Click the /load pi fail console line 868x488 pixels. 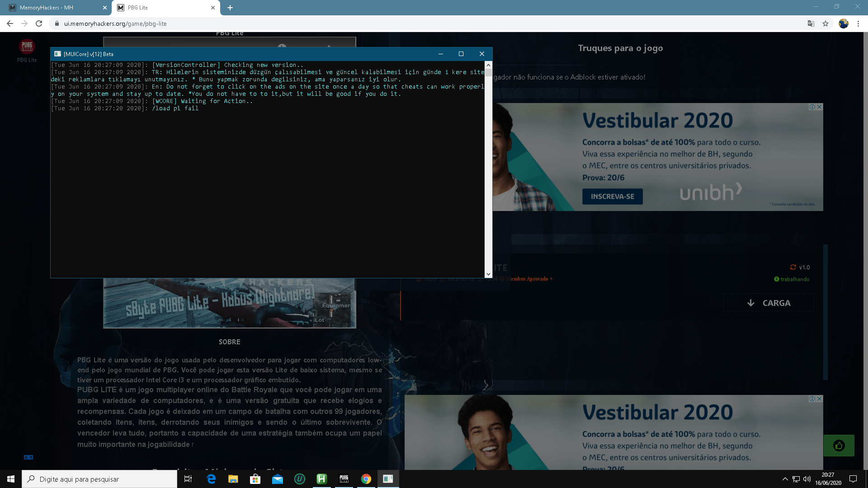(x=175, y=108)
